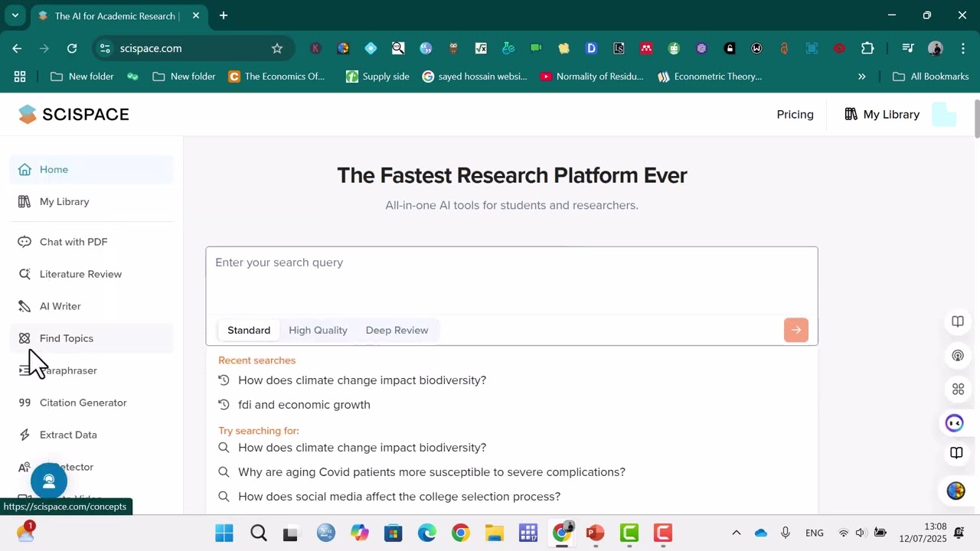This screenshot has width=980, height=551.
Task: Bookmark this page with the star icon
Action: [x=277, y=48]
